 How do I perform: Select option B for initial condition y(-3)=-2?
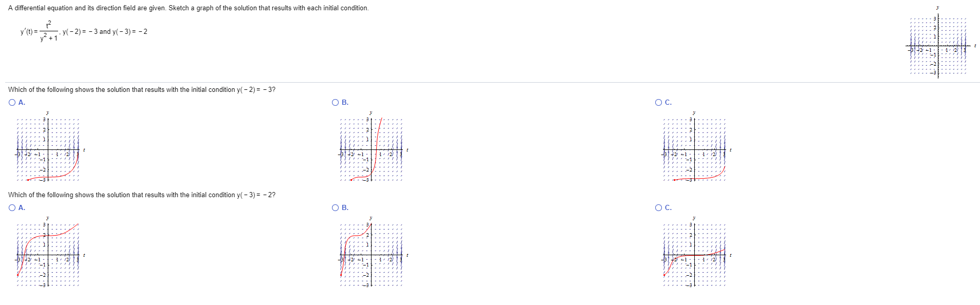(335, 207)
